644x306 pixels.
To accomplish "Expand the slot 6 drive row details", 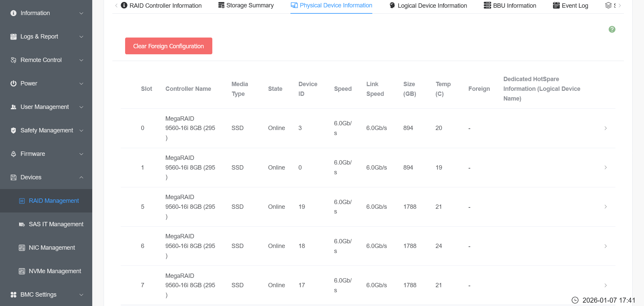I will coord(605,246).
